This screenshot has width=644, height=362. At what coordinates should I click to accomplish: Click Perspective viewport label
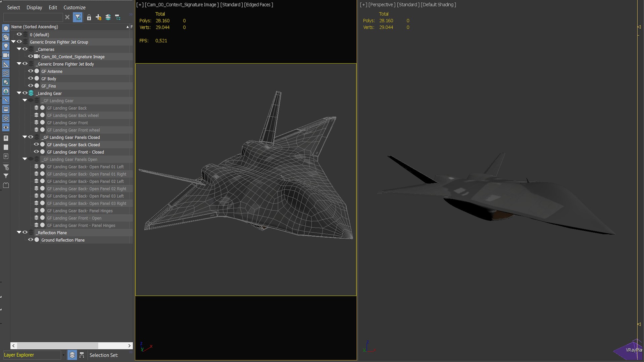382,5
